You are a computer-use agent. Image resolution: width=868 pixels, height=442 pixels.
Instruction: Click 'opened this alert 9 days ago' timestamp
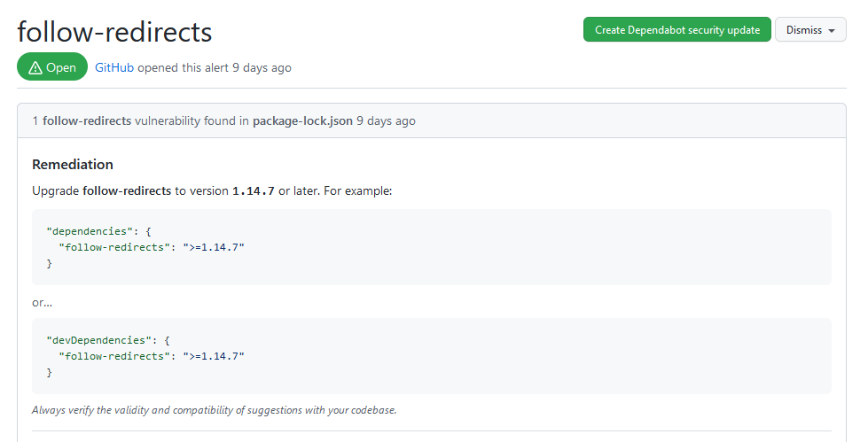point(214,67)
